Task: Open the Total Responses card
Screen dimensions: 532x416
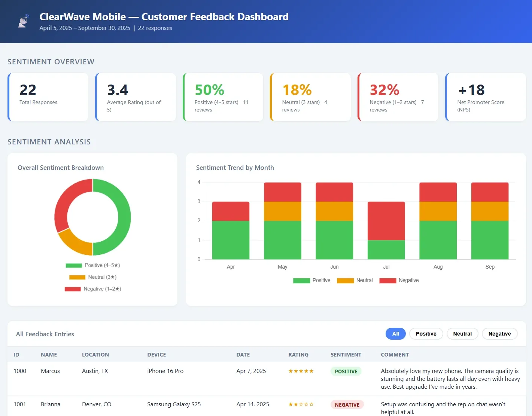Action: (x=48, y=97)
